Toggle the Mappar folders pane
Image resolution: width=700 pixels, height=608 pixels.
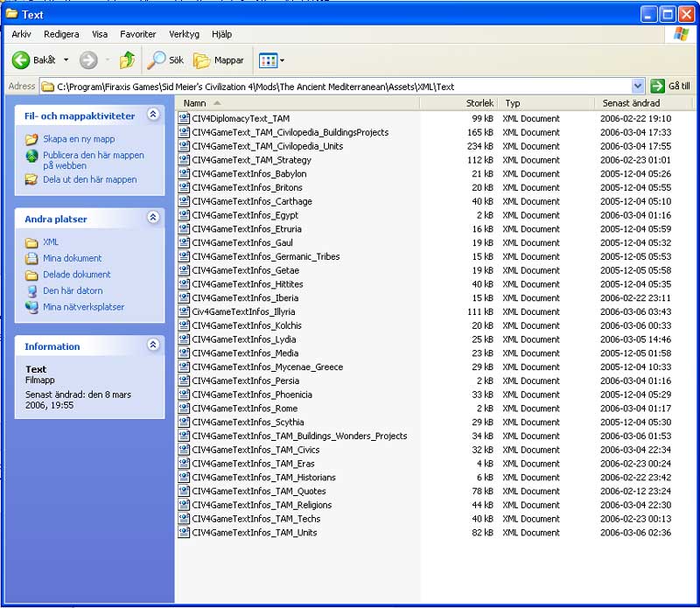click(x=219, y=60)
